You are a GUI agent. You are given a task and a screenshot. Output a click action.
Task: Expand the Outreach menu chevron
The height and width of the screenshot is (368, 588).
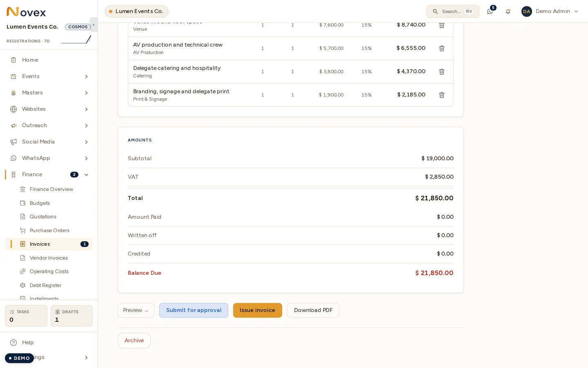[86, 126]
